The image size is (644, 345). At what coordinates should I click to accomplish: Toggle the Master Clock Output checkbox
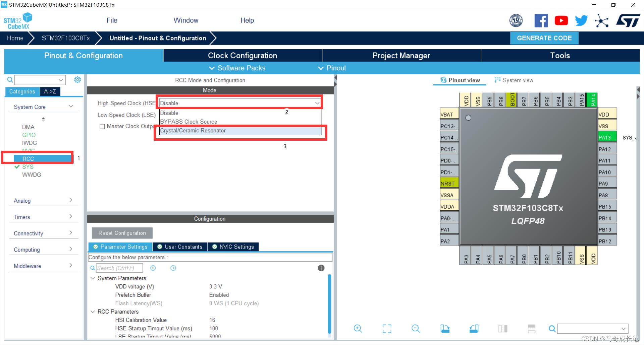point(102,127)
